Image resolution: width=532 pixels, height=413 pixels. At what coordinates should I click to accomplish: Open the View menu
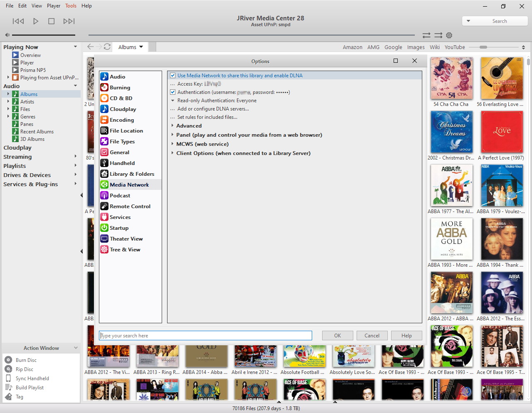click(x=37, y=6)
